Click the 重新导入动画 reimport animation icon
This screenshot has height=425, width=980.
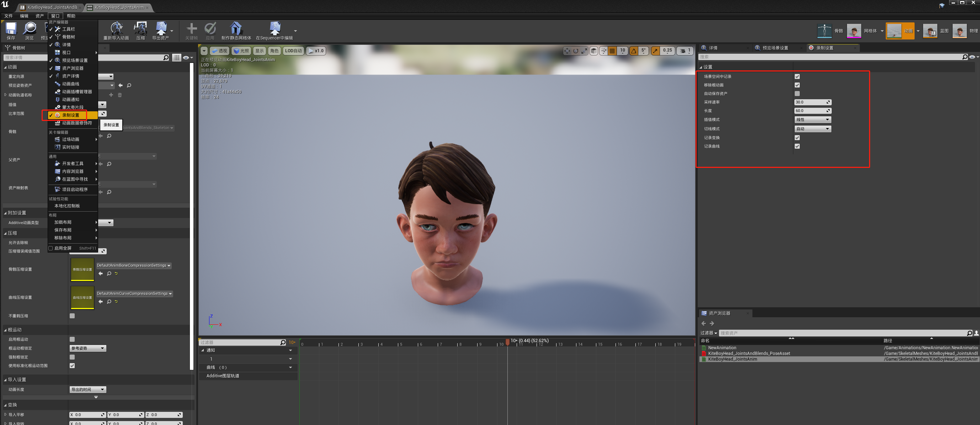116,29
